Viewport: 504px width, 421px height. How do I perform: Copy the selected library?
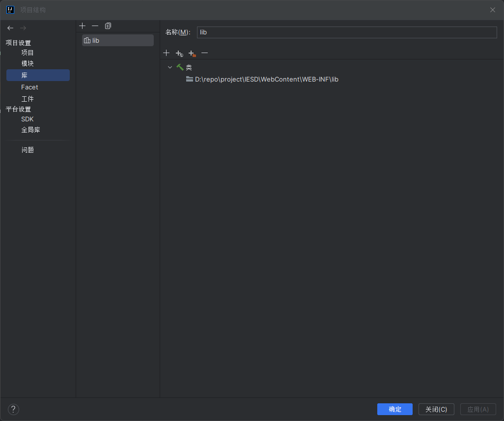tap(108, 26)
